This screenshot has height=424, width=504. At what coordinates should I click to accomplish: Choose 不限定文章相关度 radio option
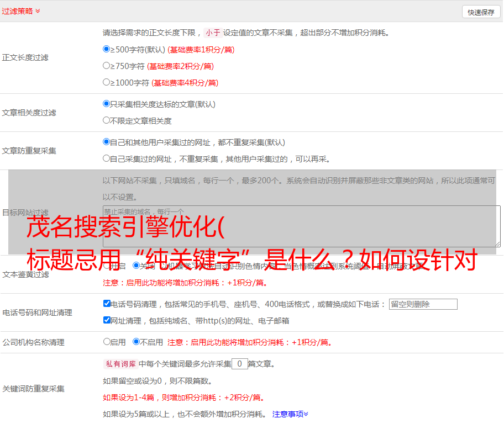tap(107, 120)
